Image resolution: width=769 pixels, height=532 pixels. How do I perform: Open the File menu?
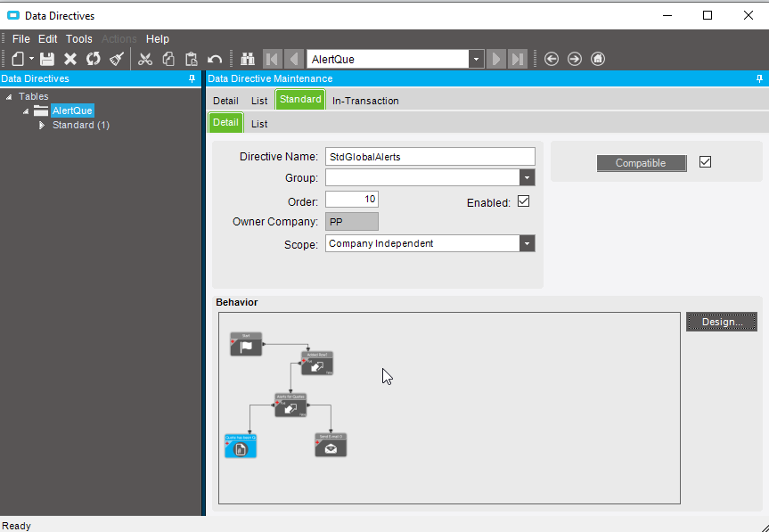pyautogui.click(x=21, y=38)
